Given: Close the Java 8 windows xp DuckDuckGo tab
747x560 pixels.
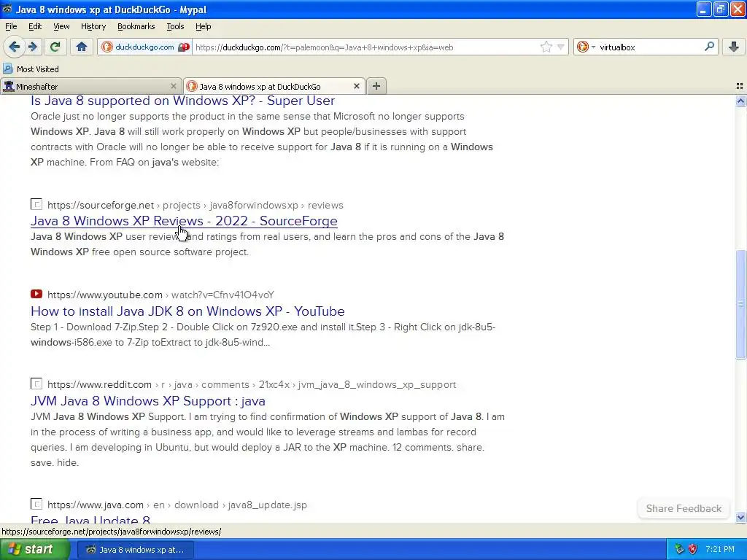Looking at the screenshot, I should [x=356, y=86].
